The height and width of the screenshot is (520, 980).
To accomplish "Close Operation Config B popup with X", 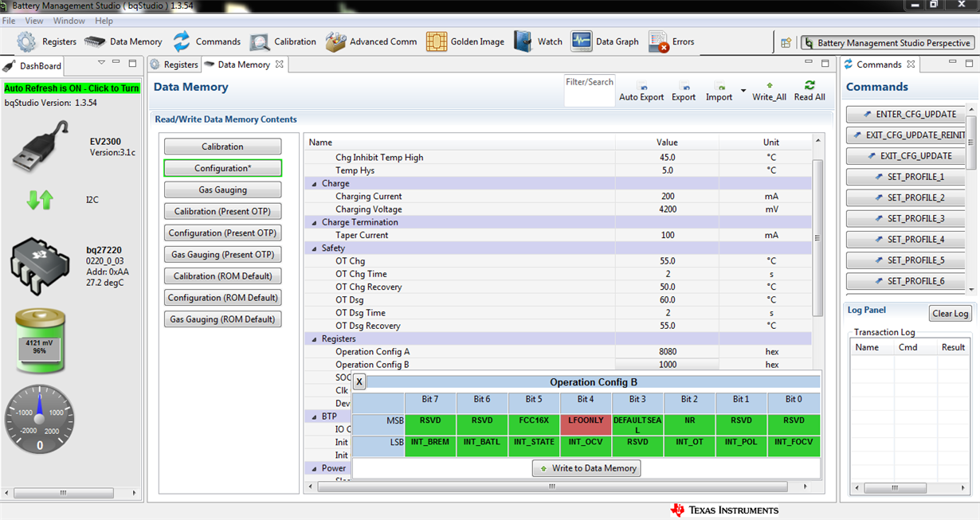I will tap(359, 381).
